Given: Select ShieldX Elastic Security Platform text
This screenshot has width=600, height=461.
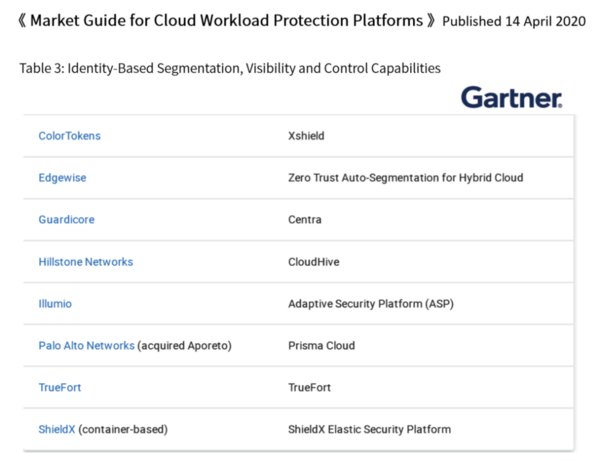Looking at the screenshot, I should point(369,429).
